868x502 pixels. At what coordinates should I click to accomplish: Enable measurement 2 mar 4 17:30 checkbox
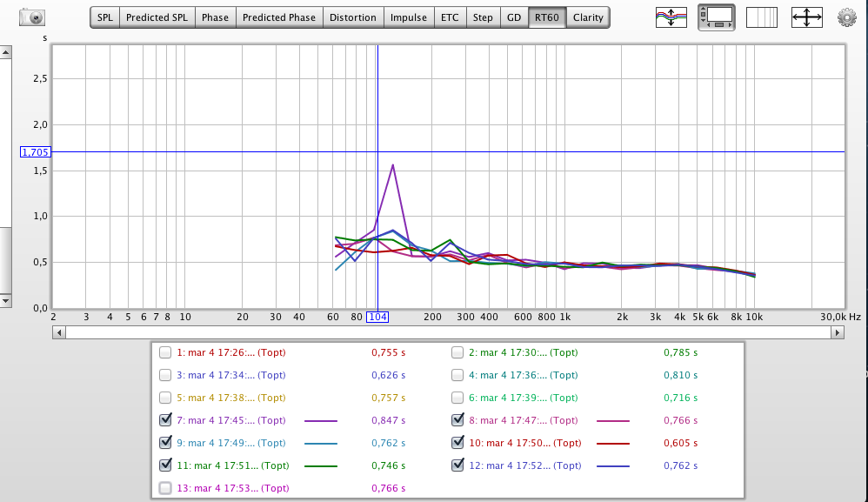[457, 352]
